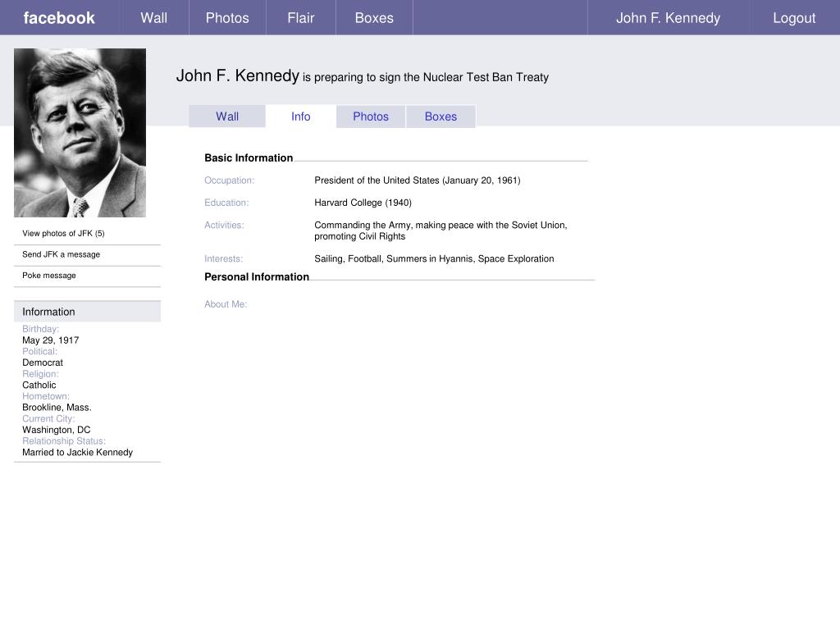Click 'Brookline, Mass.' hometown value
This screenshot has height=630, width=840.
(57, 408)
